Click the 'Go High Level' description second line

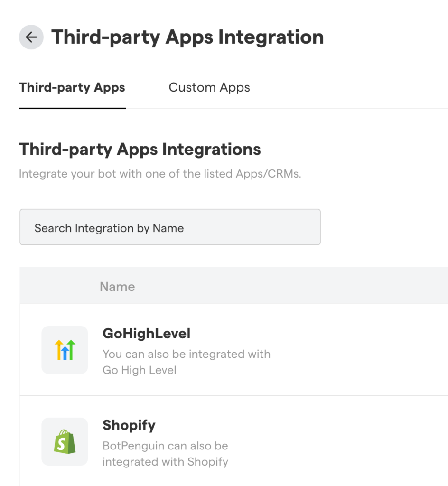click(x=140, y=370)
